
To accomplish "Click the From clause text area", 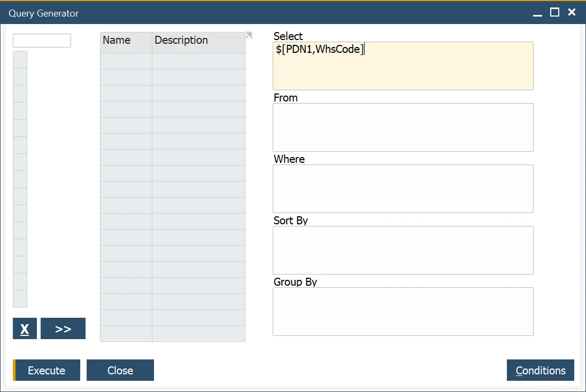I will pyautogui.click(x=403, y=127).
